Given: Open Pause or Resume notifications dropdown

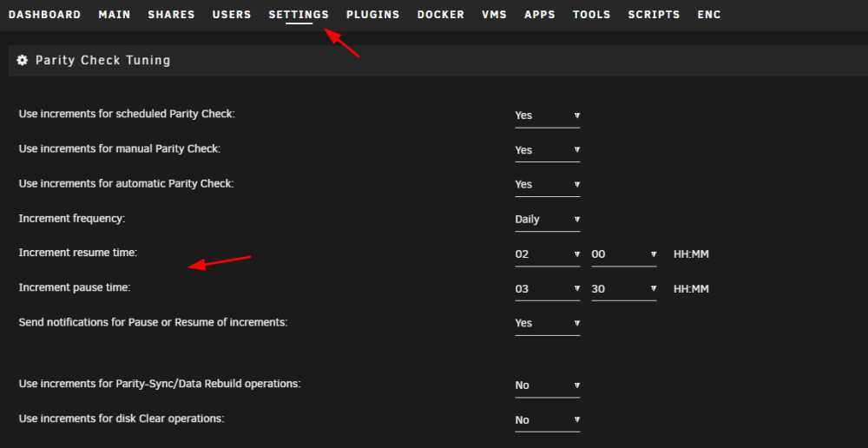Looking at the screenshot, I should [x=548, y=323].
